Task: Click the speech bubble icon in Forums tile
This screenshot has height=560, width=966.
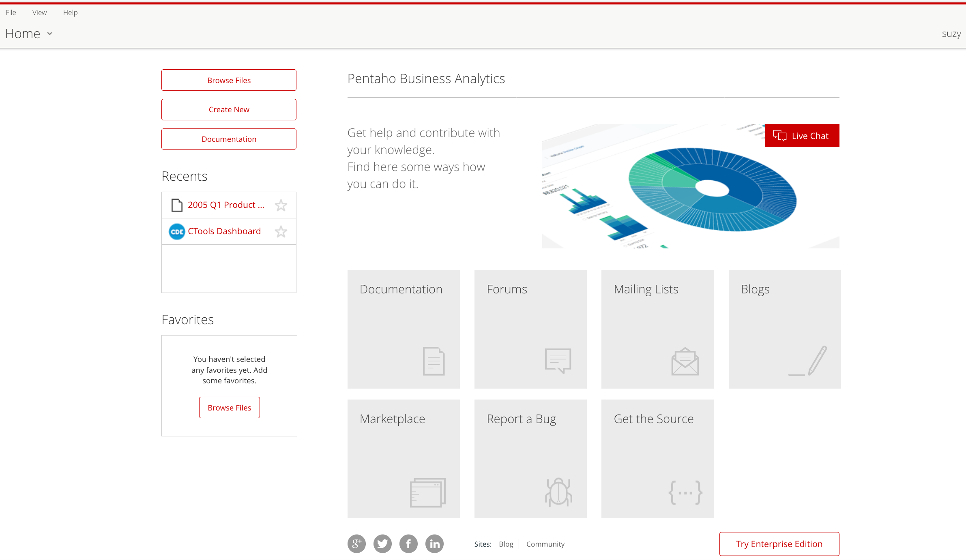Action: (558, 361)
